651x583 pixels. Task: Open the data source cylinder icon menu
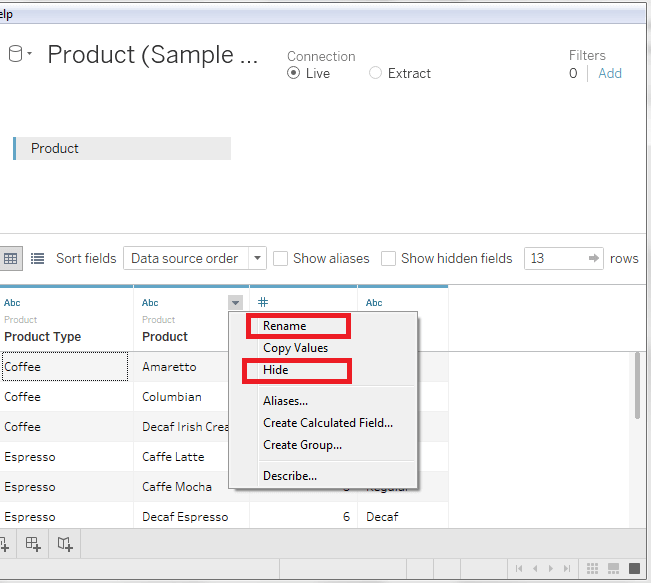point(15,54)
